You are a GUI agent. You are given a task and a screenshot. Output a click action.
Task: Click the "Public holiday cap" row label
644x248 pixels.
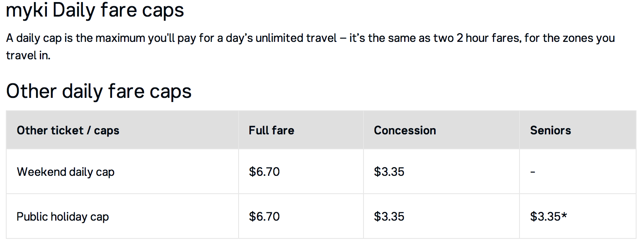point(63,216)
